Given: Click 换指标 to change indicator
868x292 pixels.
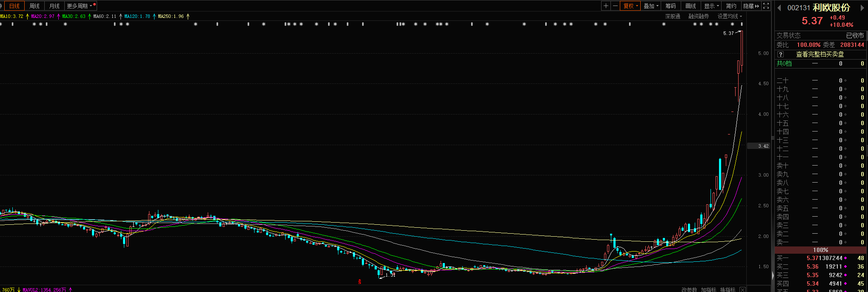Looking at the screenshot, I should coord(728,289).
